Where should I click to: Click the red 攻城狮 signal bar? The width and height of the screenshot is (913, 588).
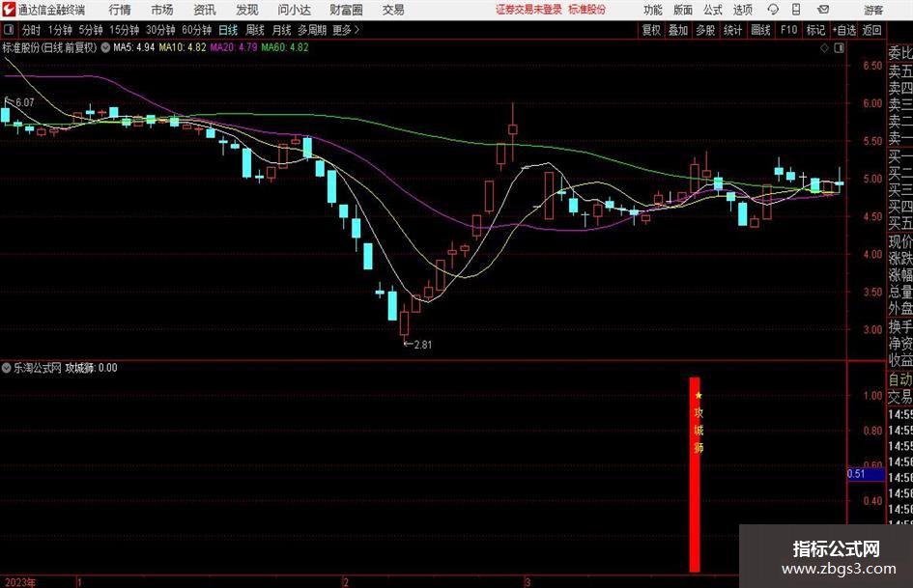pyautogui.click(x=695, y=474)
